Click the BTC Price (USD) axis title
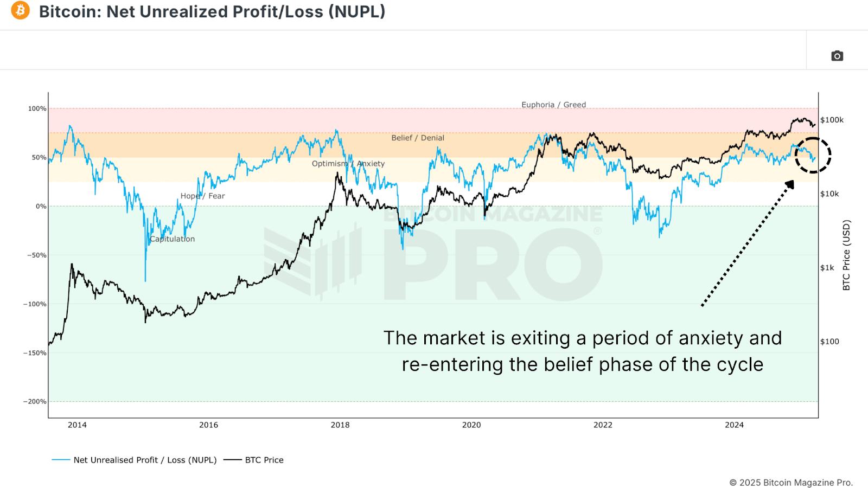 click(846, 255)
